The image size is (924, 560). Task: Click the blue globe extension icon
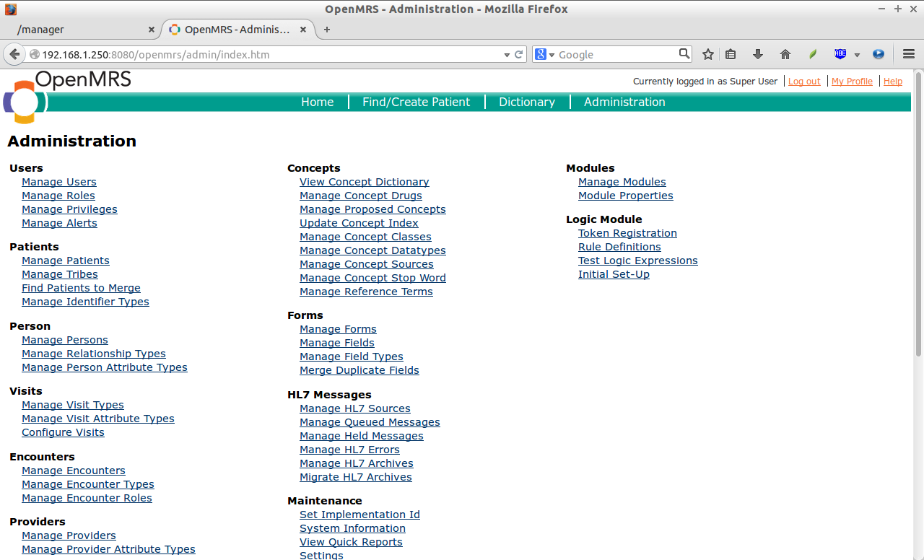[879, 54]
